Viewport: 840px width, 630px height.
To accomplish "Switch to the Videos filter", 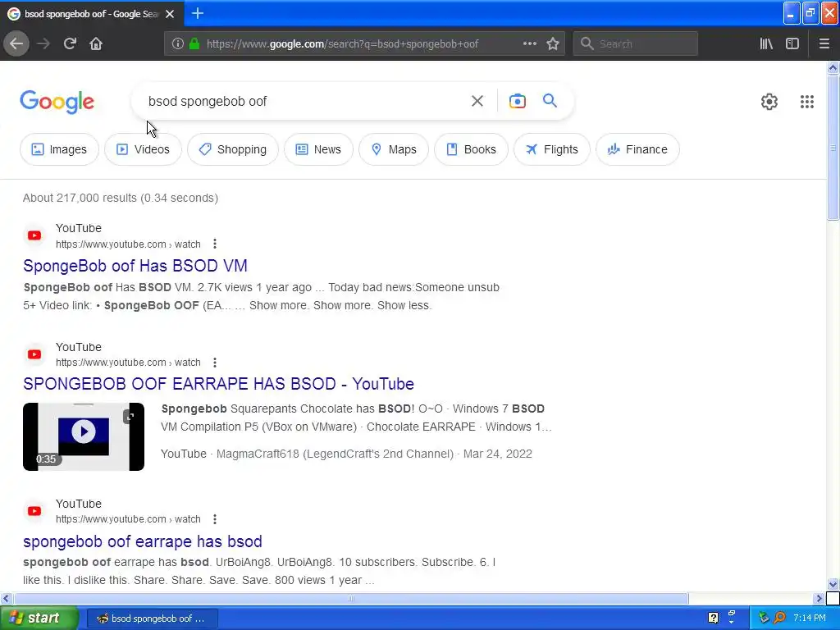I will [143, 149].
